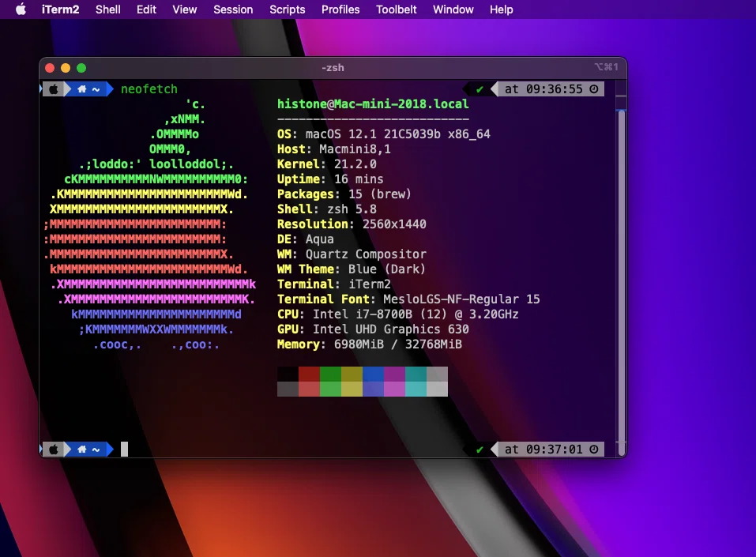The width and height of the screenshot is (756, 557).
Task: Open the iTerm2 application menu
Action: point(60,9)
